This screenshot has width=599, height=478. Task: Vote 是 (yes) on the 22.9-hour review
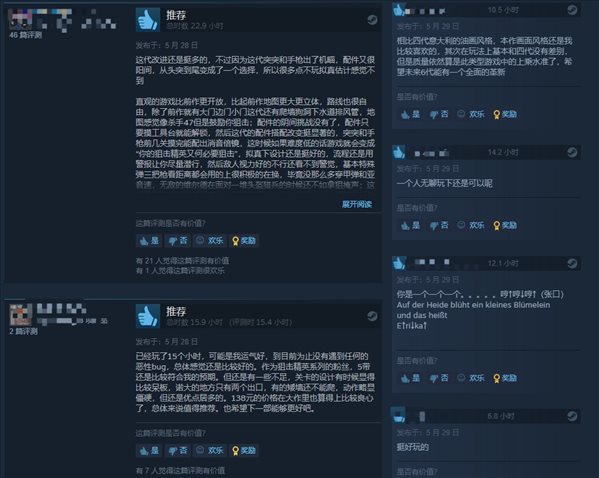pos(149,241)
